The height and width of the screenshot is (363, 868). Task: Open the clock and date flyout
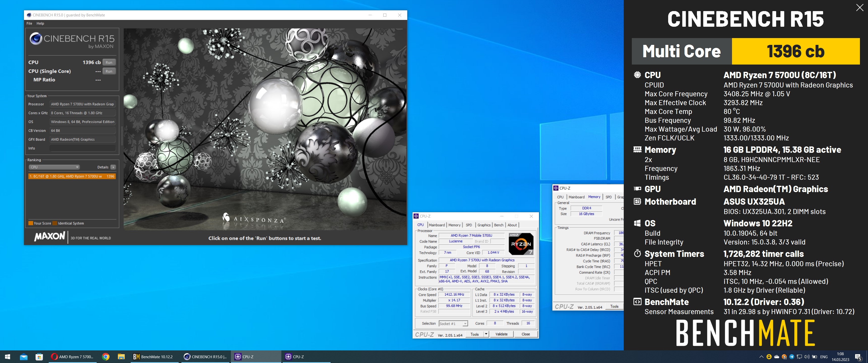[840, 357]
